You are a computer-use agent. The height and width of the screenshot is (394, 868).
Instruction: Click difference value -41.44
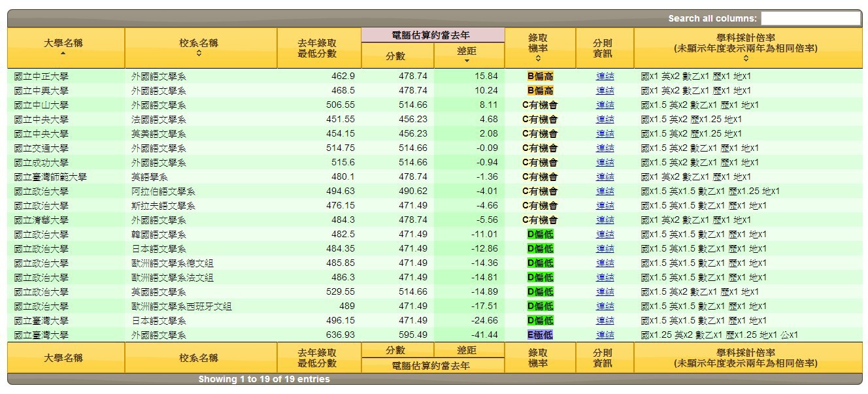pos(484,335)
